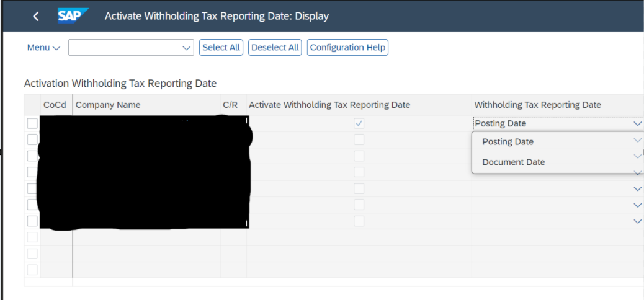Toggle fifth row Activate Reporting Date checkbox
The width and height of the screenshot is (644, 300).
359,188
